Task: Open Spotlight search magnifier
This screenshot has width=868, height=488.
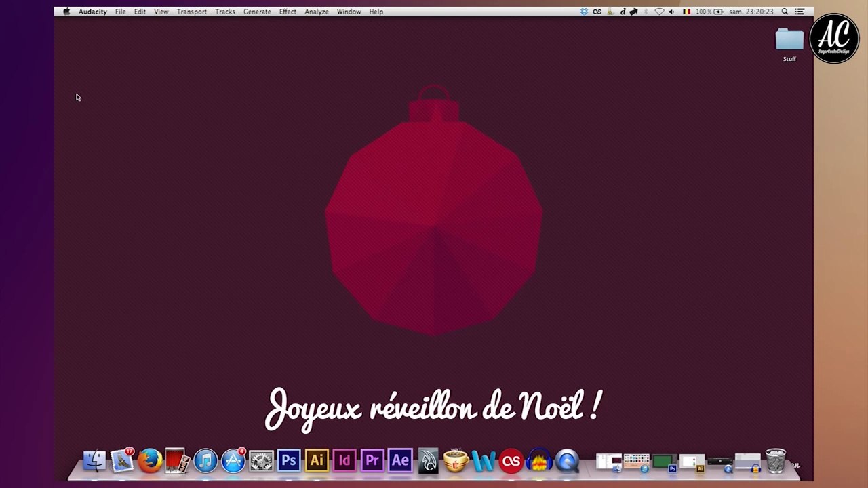Action: point(785,12)
